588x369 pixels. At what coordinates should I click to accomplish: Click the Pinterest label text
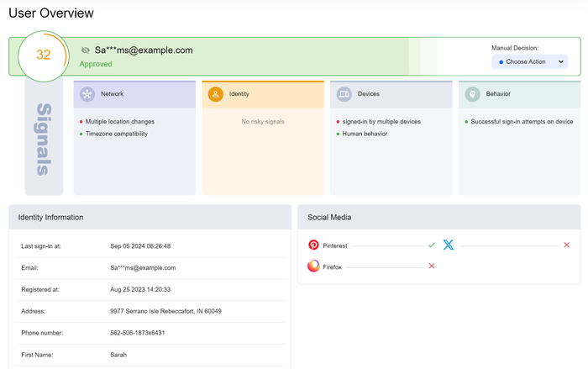pos(335,246)
